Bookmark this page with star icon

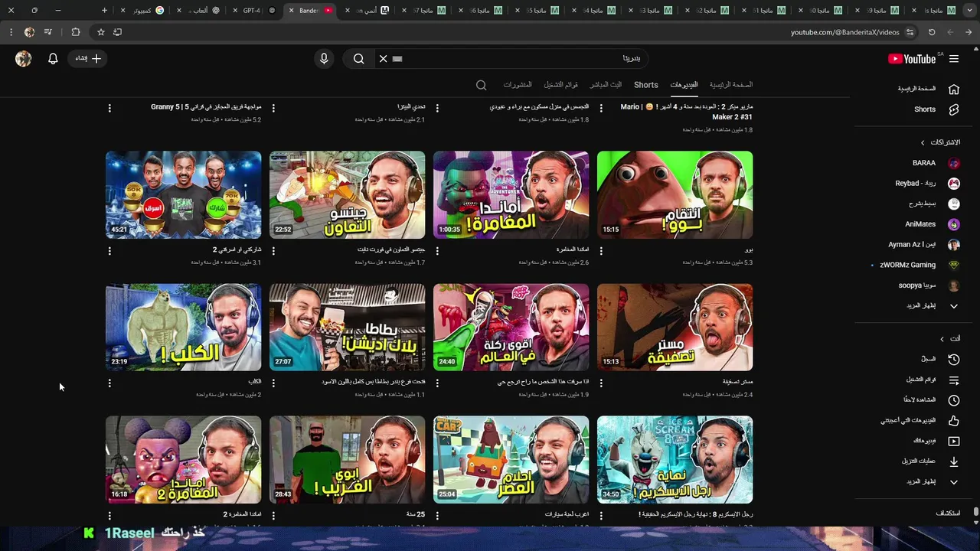coord(100,32)
